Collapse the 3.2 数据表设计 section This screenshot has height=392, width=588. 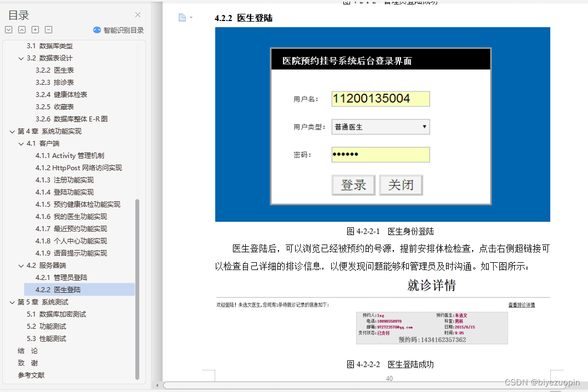pyautogui.click(x=21, y=58)
